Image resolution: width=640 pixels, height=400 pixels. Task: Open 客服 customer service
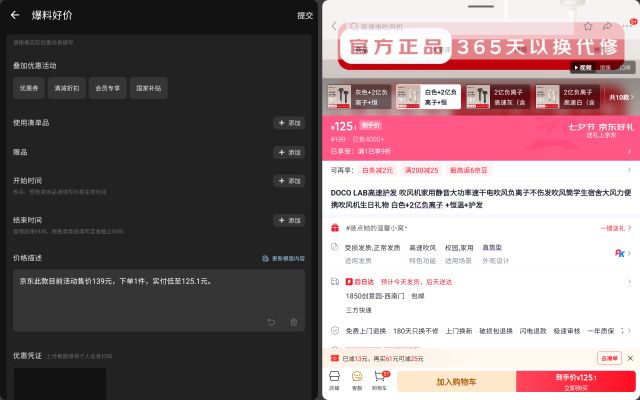click(357, 380)
